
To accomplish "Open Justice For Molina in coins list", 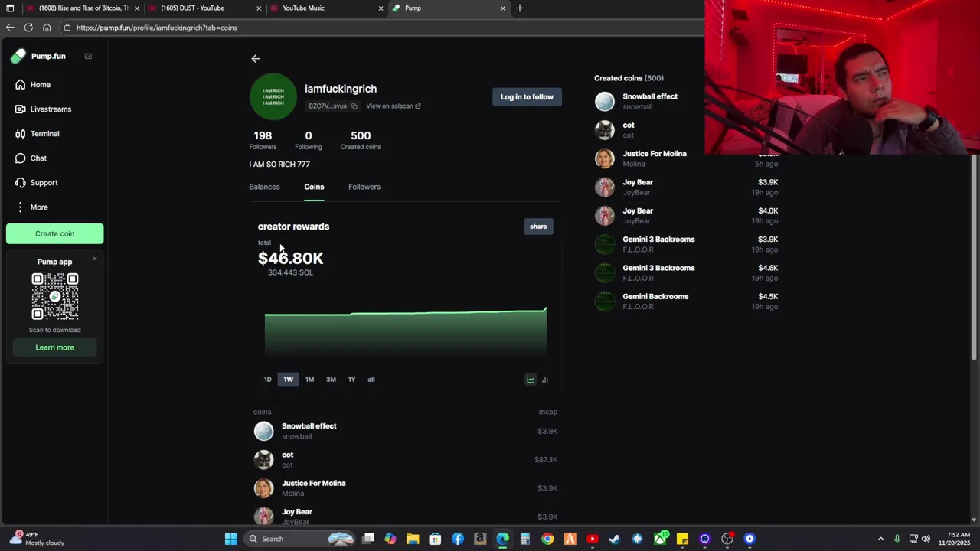I will pos(406,488).
